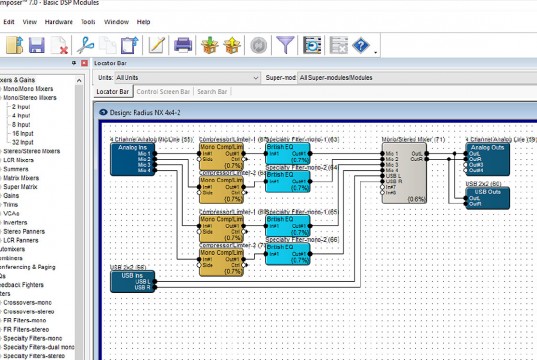537x360 pixels.
Task: Click the Print icon in toolbar
Action: [x=183, y=45]
